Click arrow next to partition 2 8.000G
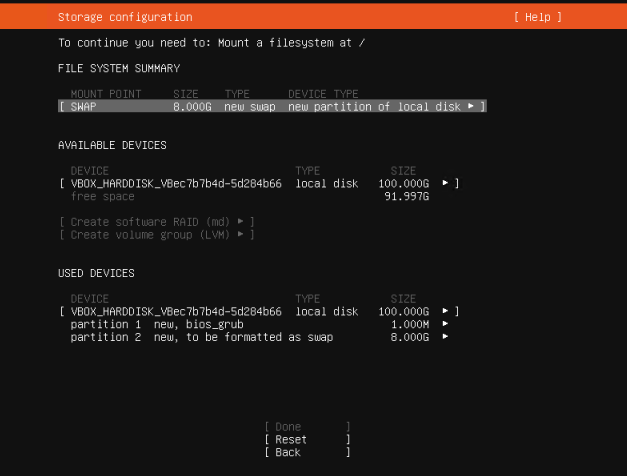This screenshot has width=627, height=476. click(x=445, y=336)
